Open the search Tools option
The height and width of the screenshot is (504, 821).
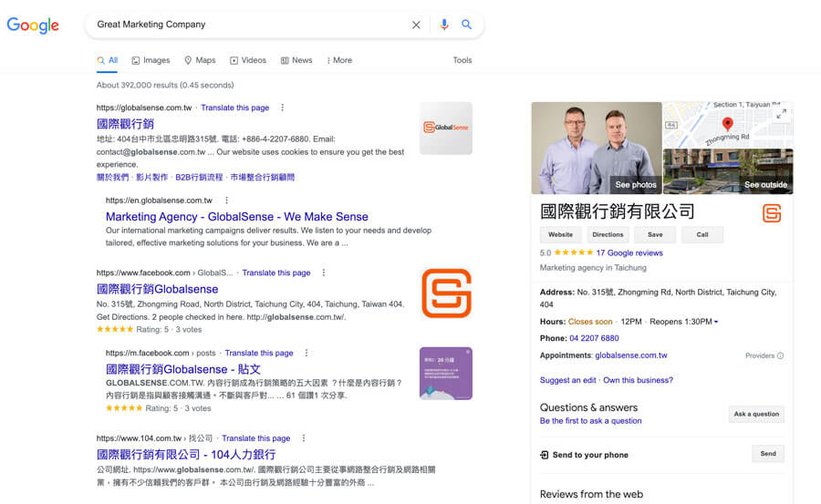pyautogui.click(x=462, y=60)
